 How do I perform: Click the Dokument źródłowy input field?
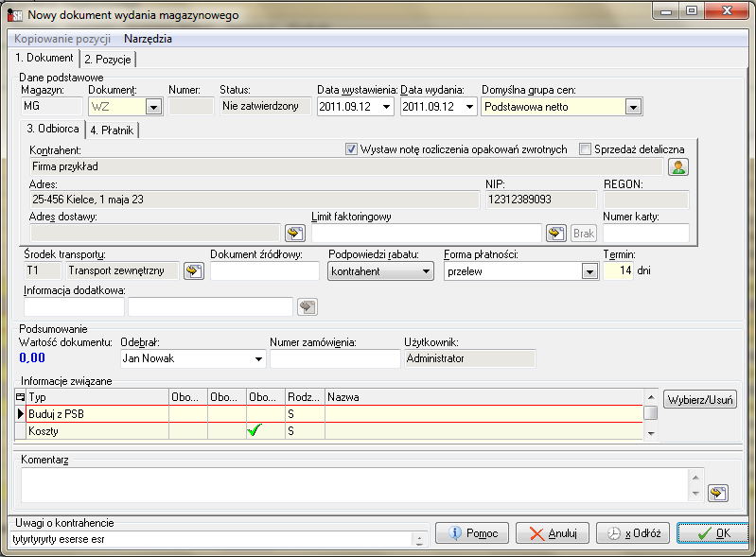click(265, 270)
